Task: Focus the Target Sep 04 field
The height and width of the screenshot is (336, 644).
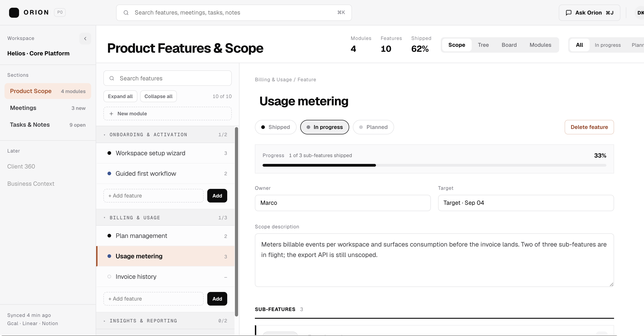Action: click(x=526, y=203)
